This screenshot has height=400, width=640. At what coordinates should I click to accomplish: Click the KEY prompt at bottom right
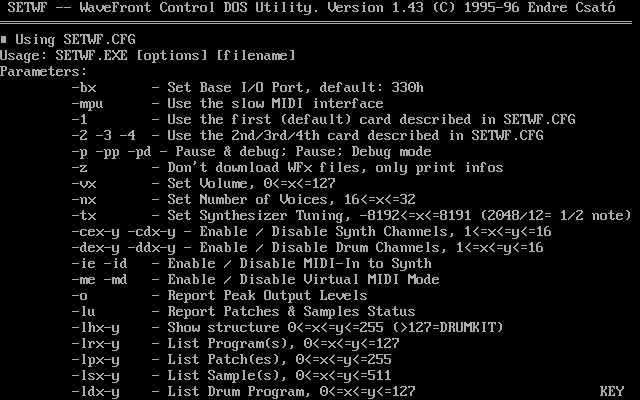[611, 391]
